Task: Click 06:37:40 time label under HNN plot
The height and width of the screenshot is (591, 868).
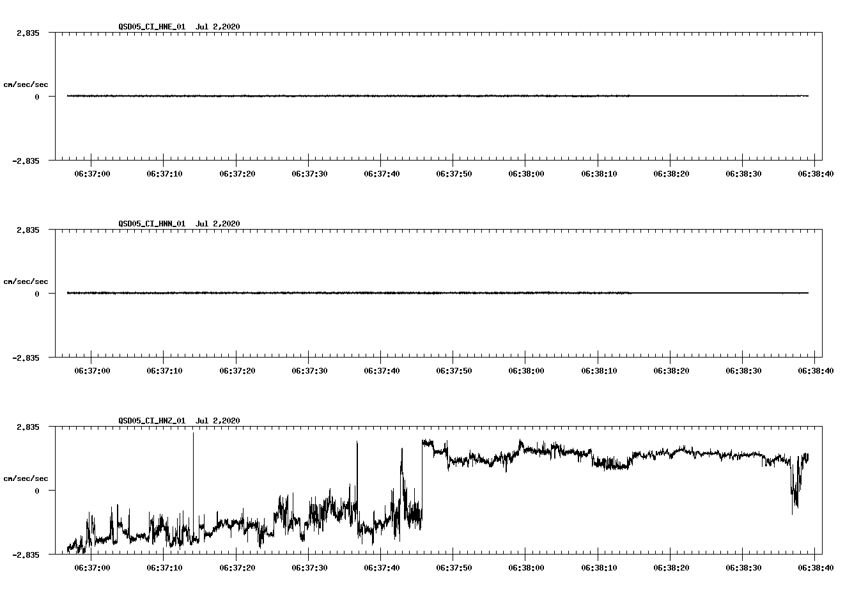Action: tap(382, 370)
